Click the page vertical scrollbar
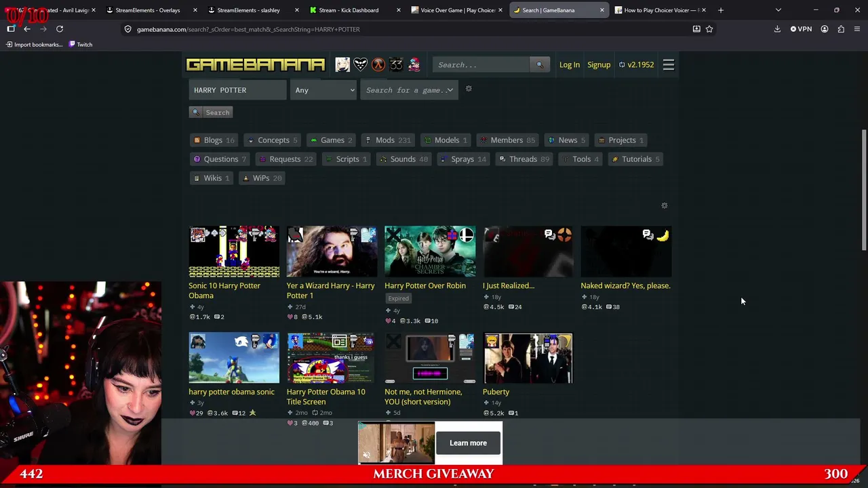The width and height of the screenshot is (868, 488). click(x=863, y=190)
